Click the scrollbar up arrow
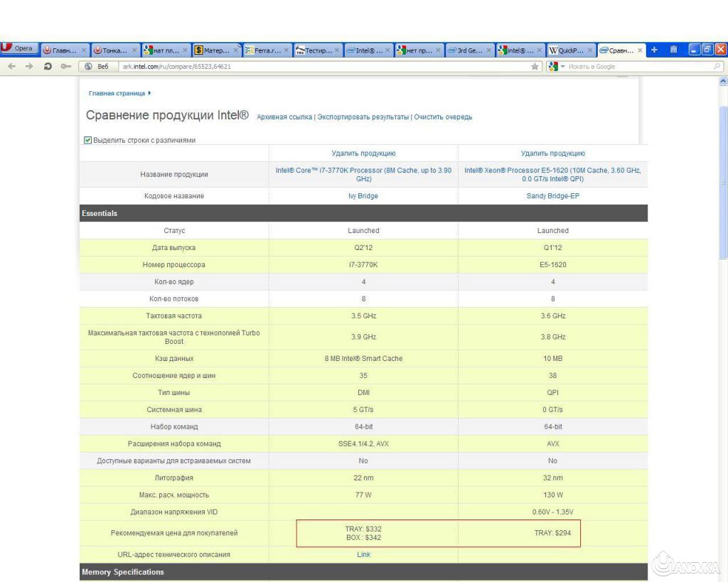This screenshot has height=582, width=728. pos(723,81)
